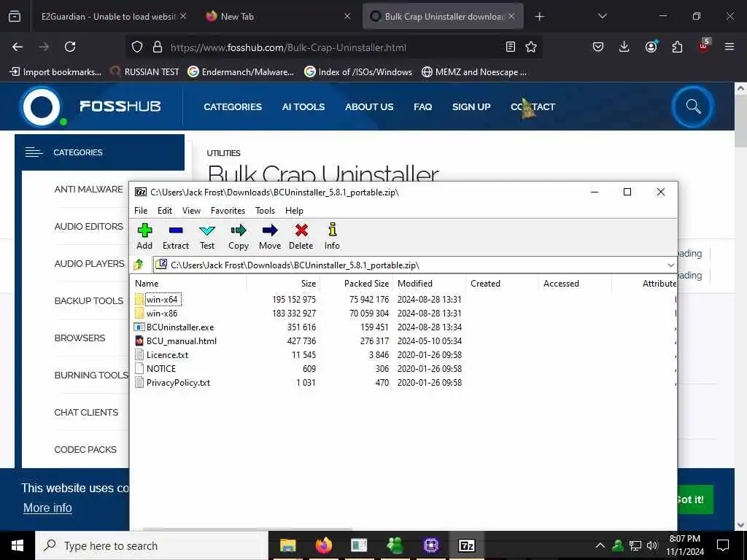The image size is (747, 560).
Task: Open the RUSSIAN TEST bookmark
Action: pos(145,72)
